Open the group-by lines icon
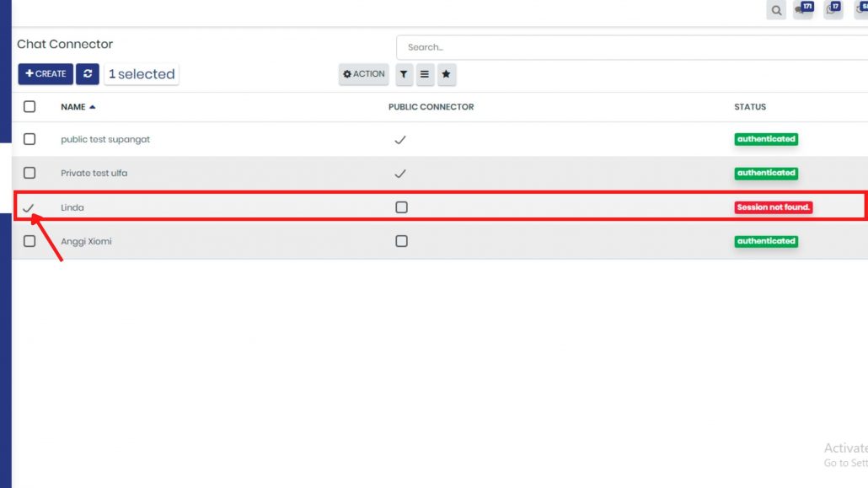 pos(425,73)
